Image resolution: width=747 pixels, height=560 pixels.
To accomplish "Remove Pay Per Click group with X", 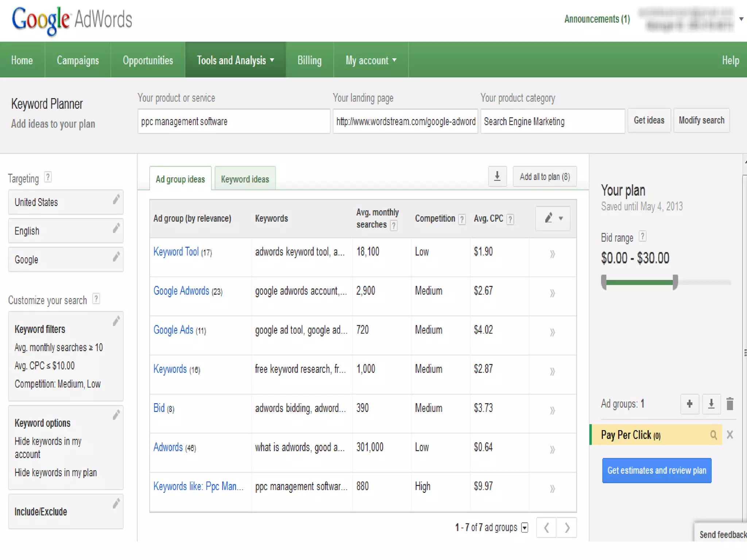I will pos(729,435).
